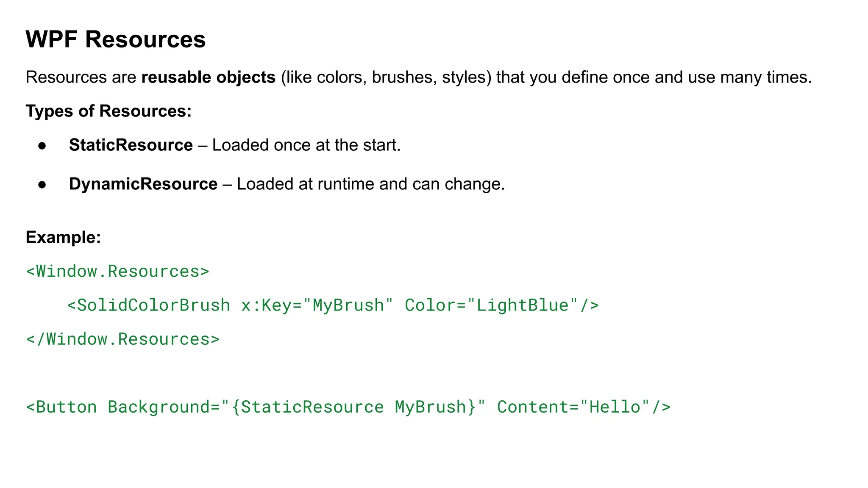Click the "Example:" heading
Screen dimensions: 868x488
(x=63, y=237)
